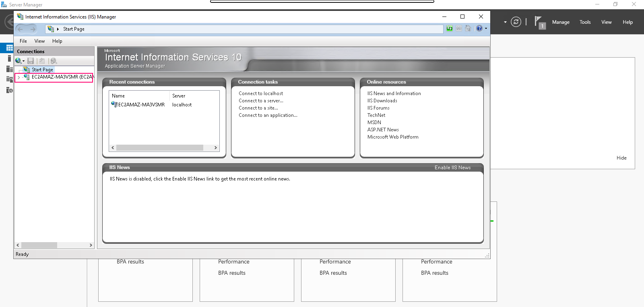Open the MSDN link

click(374, 122)
